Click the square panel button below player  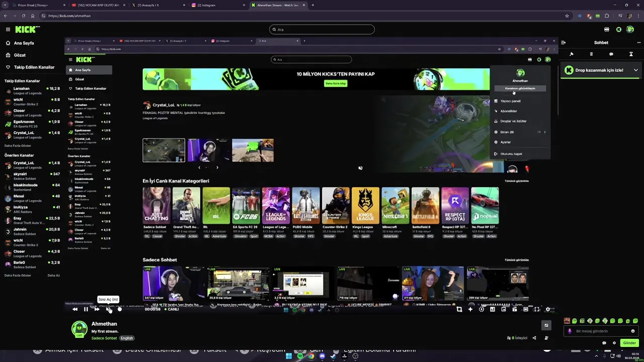[546, 325]
